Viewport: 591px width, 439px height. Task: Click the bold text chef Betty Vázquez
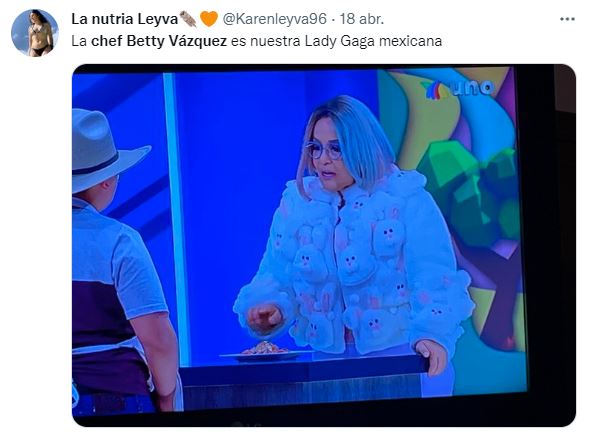159,41
